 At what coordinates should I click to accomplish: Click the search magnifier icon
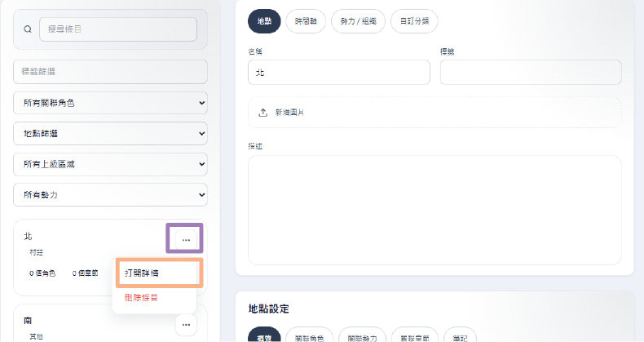[28, 29]
